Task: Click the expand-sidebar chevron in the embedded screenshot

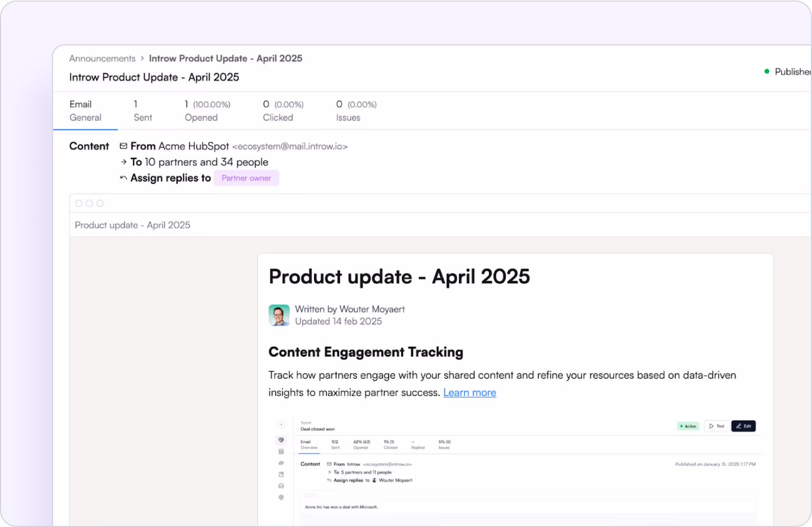Action: click(281, 424)
